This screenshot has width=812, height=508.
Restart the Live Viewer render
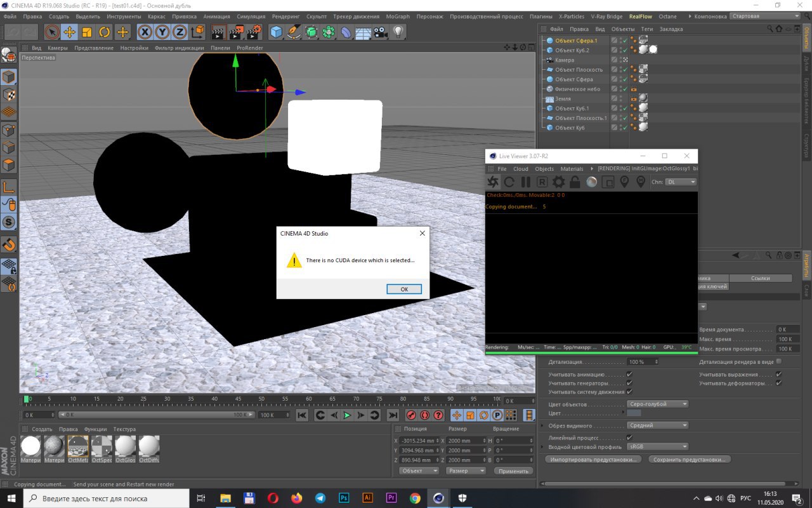click(x=509, y=182)
